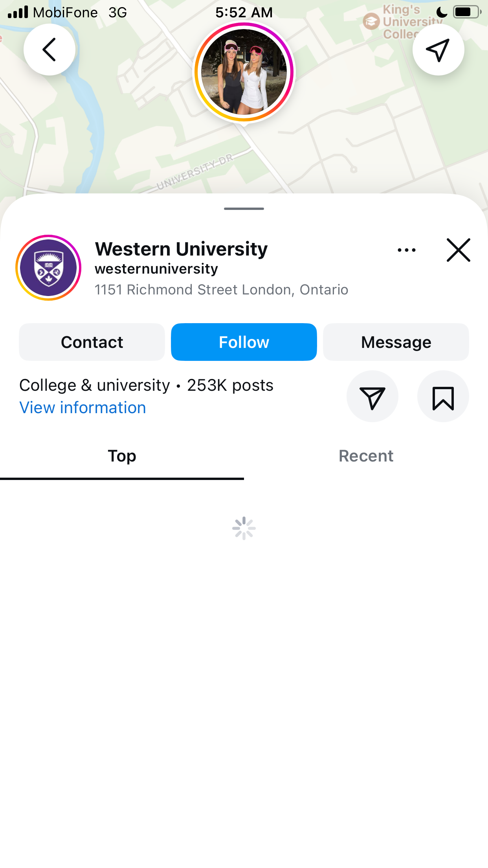
Task: Tap the 1151 Richmond Street address
Action: [222, 290]
